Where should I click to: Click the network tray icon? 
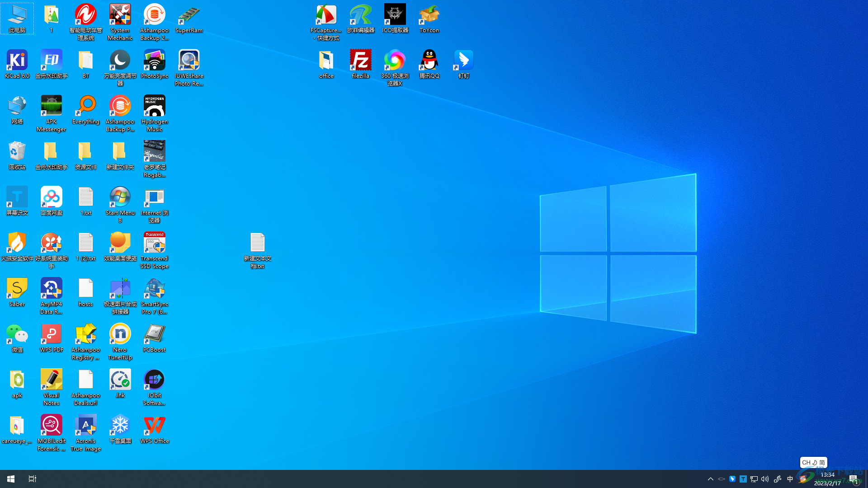pos(754,479)
